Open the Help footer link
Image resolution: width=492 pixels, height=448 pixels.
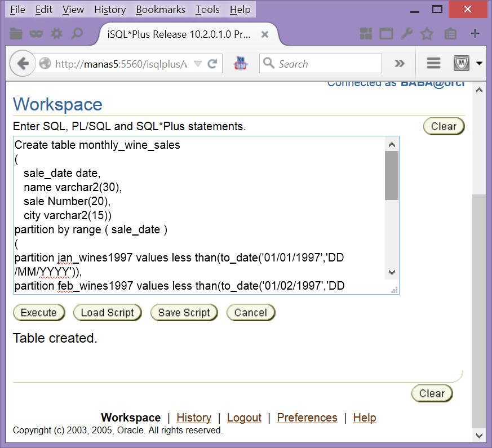click(364, 418)
